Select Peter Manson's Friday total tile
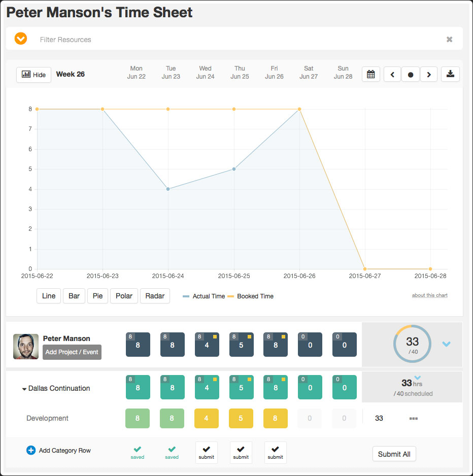473x476 pixels. coord(276,345)
